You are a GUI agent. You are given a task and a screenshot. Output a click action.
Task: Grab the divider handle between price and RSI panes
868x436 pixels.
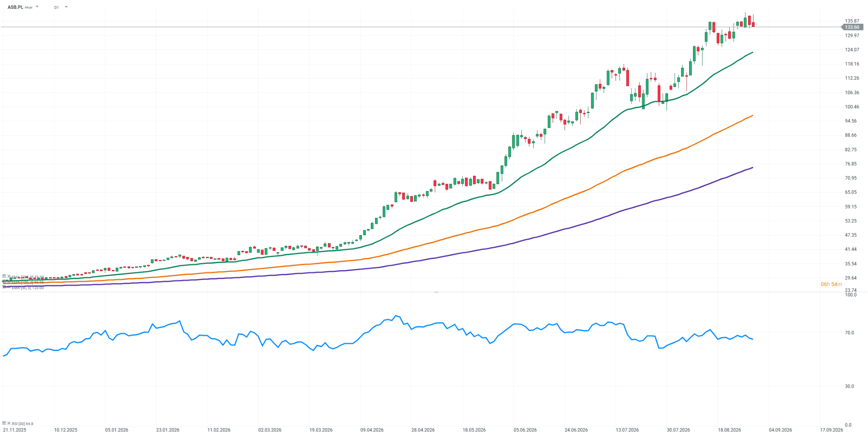tap(436, 292)
